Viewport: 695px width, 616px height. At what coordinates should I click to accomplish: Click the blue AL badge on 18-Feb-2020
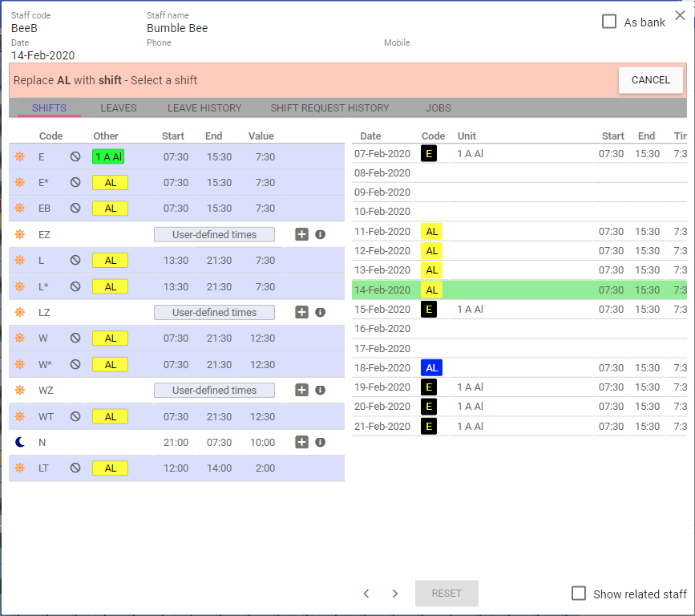431,368
